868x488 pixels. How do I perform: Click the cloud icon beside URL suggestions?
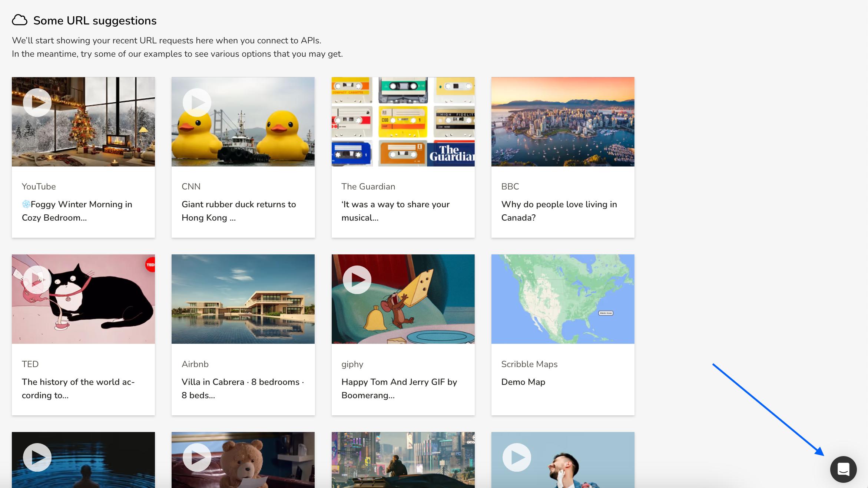point(20,20)
